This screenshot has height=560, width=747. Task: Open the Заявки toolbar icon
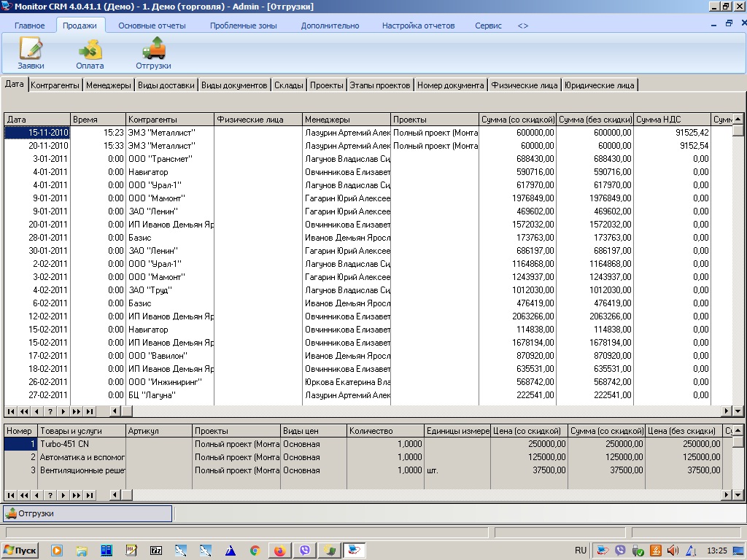tap(31, 52)
